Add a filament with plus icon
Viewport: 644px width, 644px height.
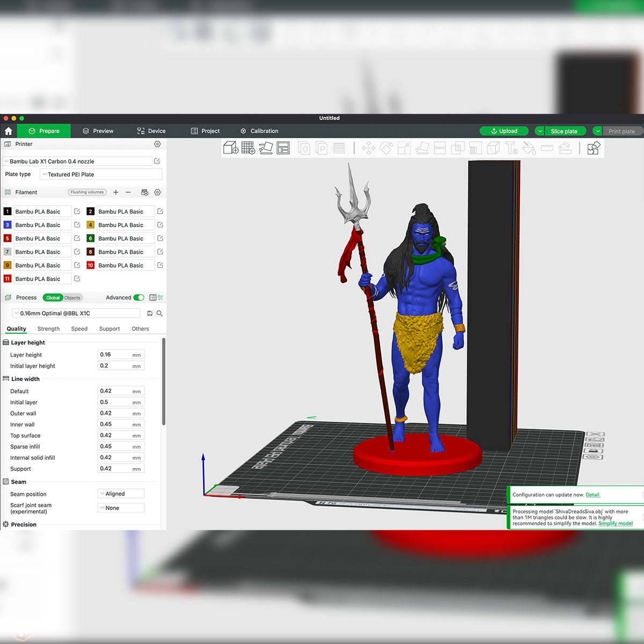116,192
